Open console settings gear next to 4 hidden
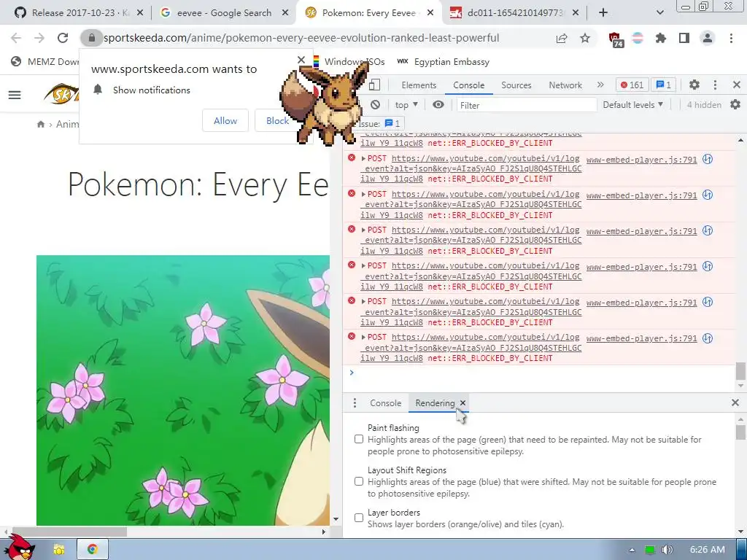Viewport: 747px width, 560px height. 735,104
